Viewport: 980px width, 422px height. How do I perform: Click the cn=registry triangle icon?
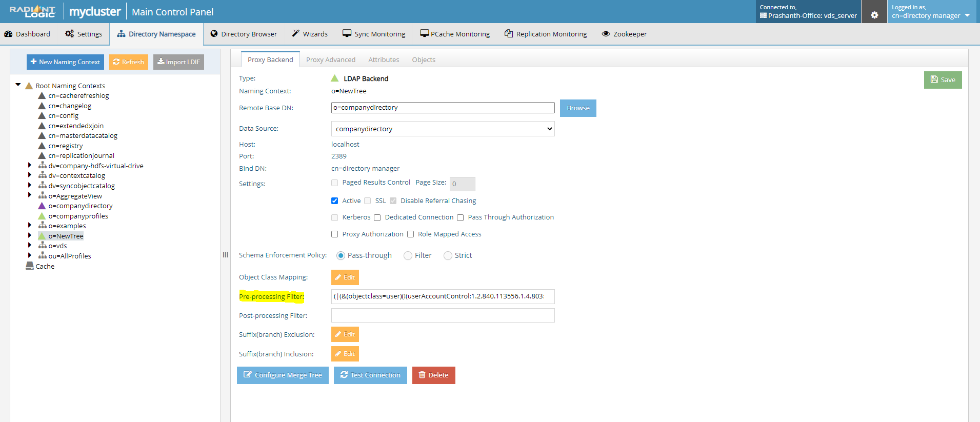[42, 146]
